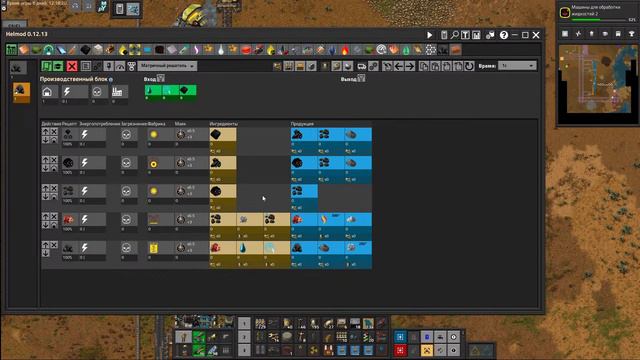
Task: Toggle the red grid shortcut button
Action: [x=400, y=350]
